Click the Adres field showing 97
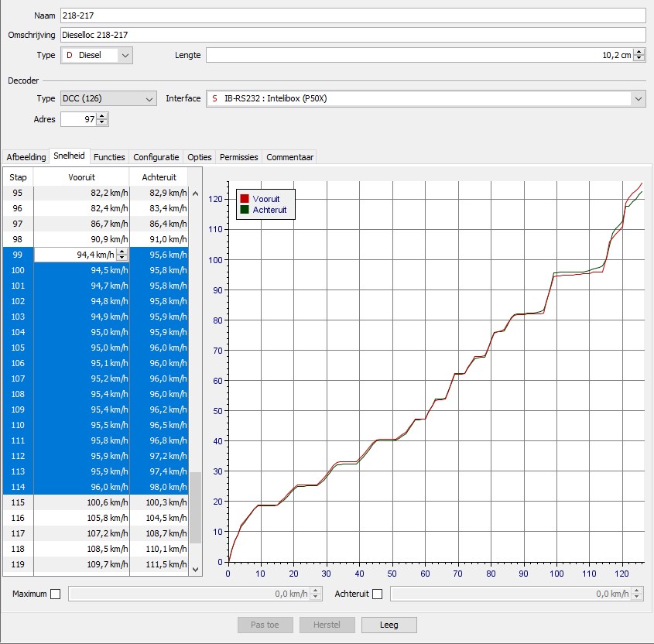The height and width of the screenshot is (644, 654). [78, 119]
